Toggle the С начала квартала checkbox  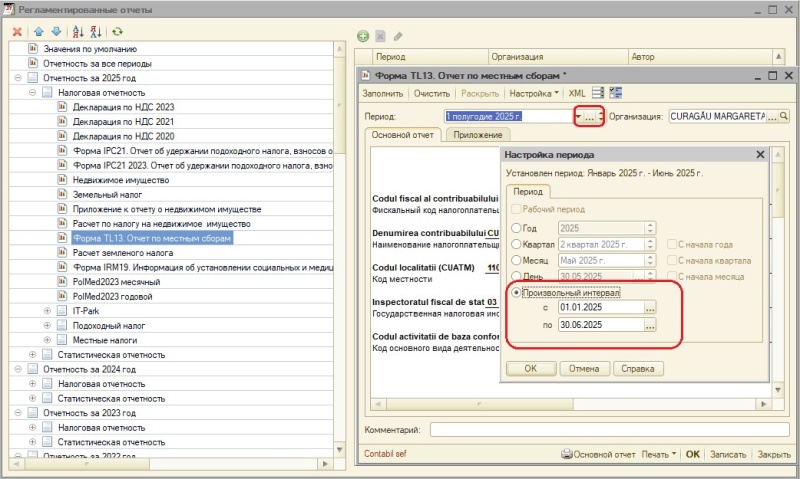coord(672,261)
